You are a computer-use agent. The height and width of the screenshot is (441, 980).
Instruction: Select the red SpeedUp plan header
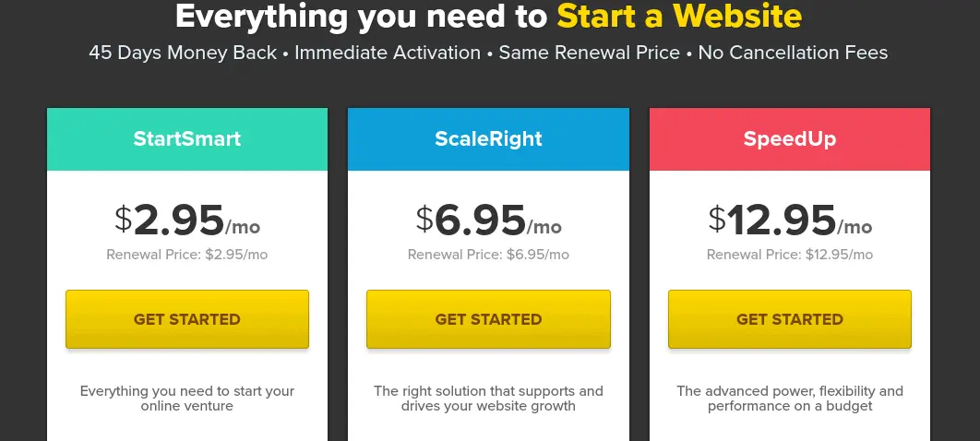pos(789,139)
